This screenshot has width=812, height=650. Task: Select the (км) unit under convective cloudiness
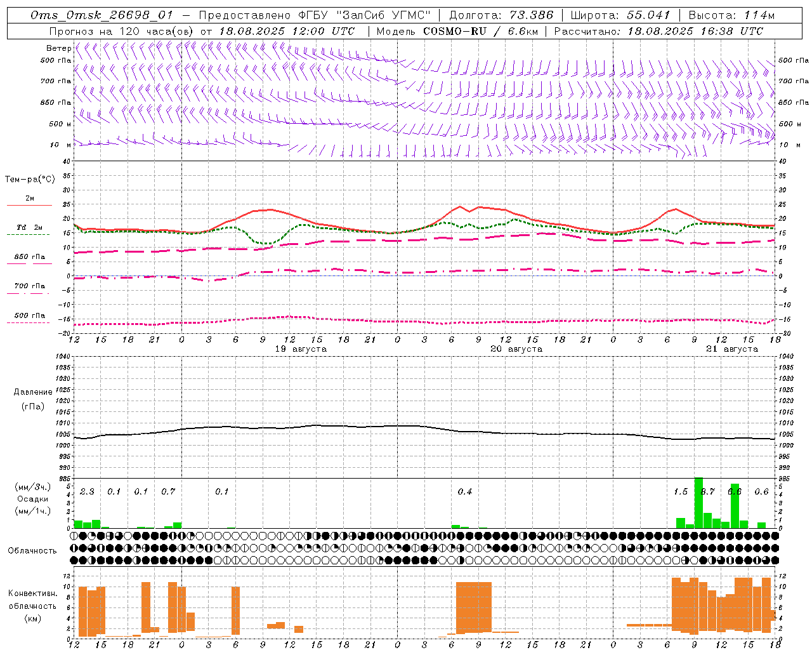tap(33, 618)
